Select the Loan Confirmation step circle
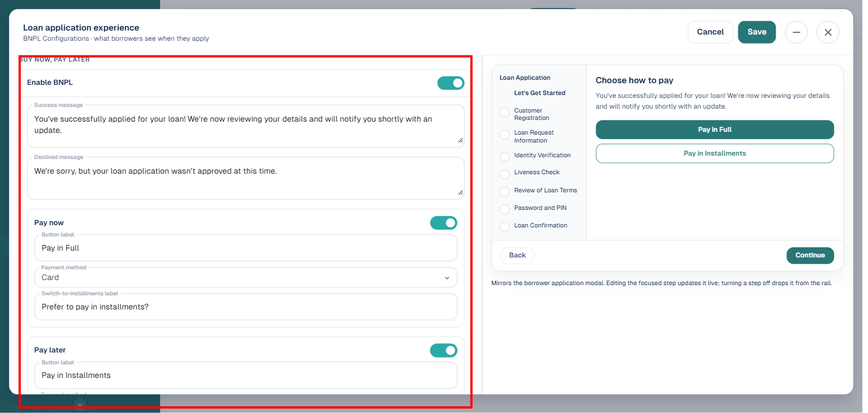The width and height of the screenshot is (868, 413). pyautogui.click(x=505, y=227)
